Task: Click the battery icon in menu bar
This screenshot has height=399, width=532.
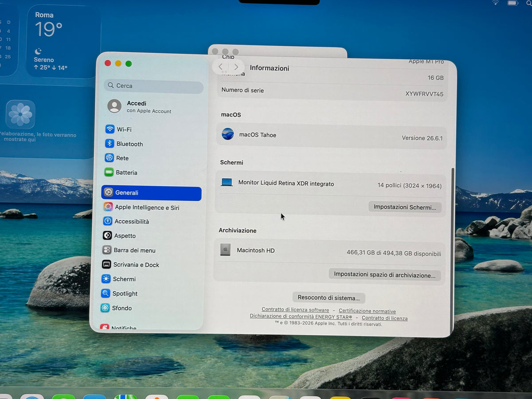Action: [512, 3]
